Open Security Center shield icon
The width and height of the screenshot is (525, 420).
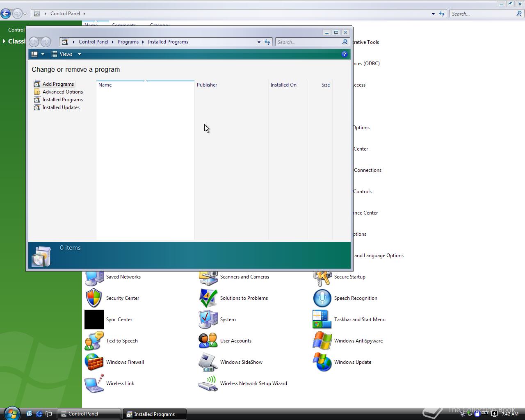[x=94, y=298]
